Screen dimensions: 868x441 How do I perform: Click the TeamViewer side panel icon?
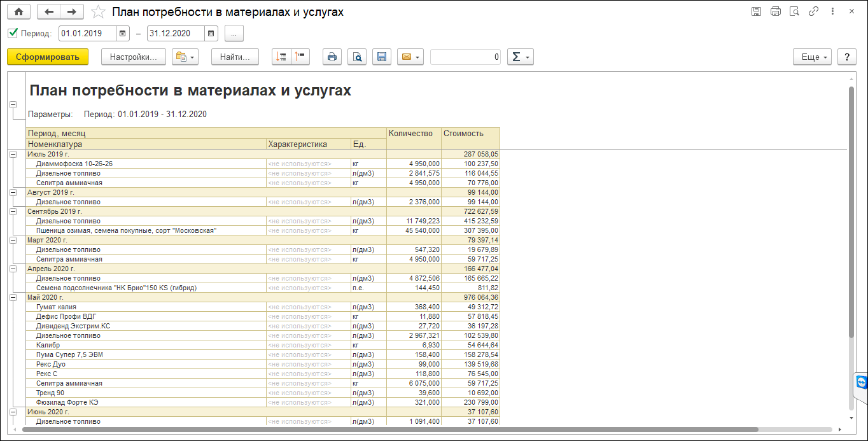click(862, 382)
